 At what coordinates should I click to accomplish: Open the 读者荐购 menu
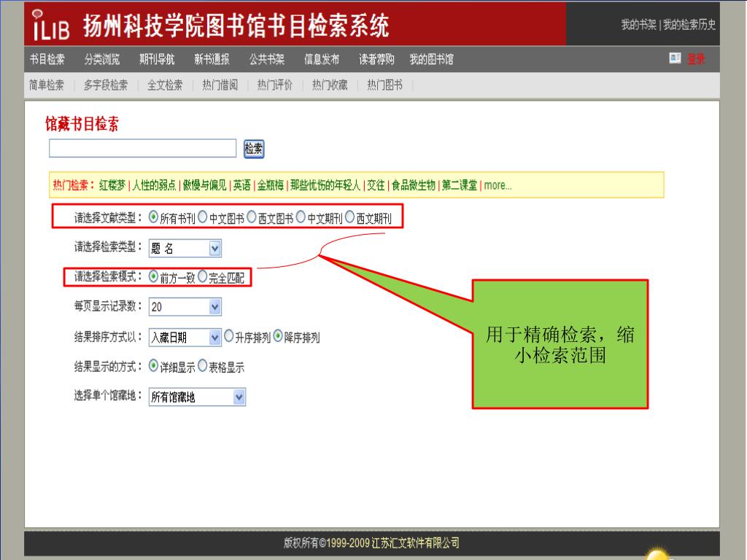click(x=376, y=59)
